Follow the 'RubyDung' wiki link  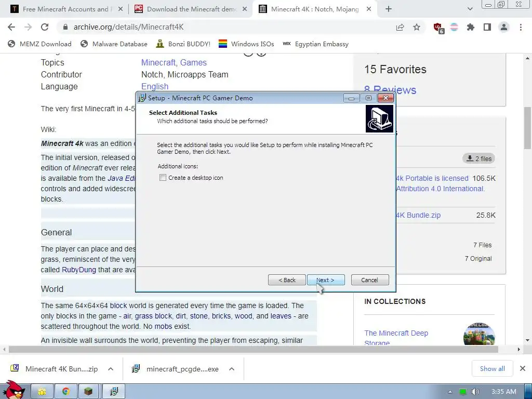click(79, 270)
